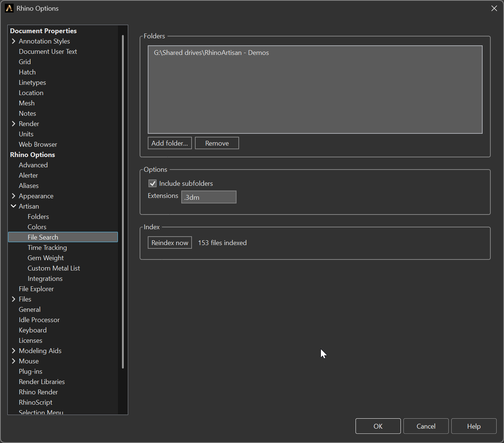Open the Idle Processor options page
The image size is (504, 443).
39,320
